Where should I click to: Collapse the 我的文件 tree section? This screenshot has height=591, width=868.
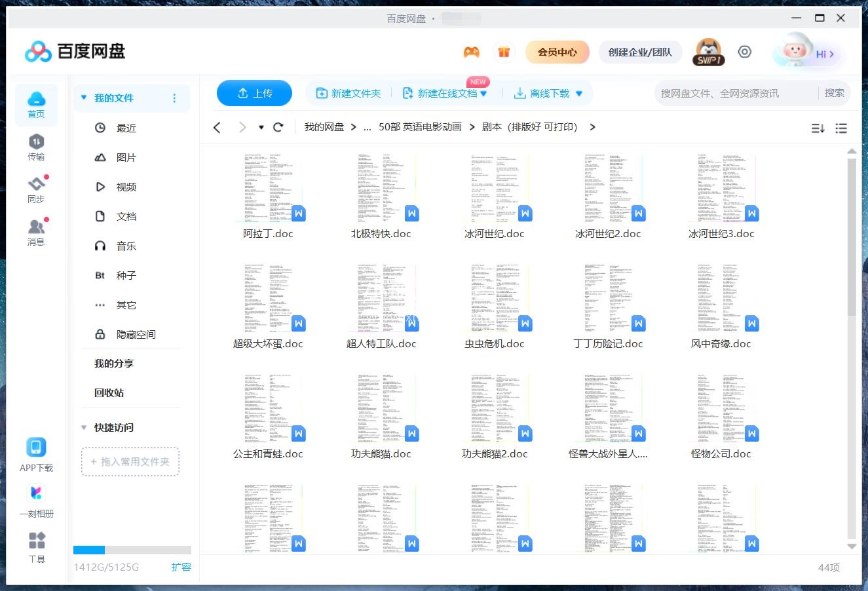click(x=84, y=98)
